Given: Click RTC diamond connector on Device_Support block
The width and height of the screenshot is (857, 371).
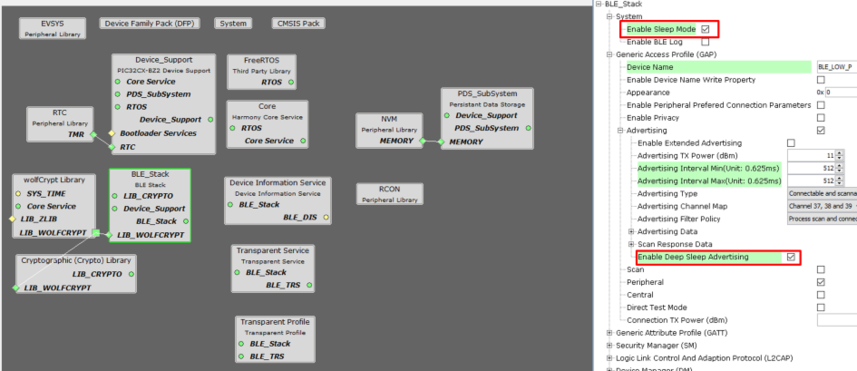Looking at the screenshot, I should 111,147.
